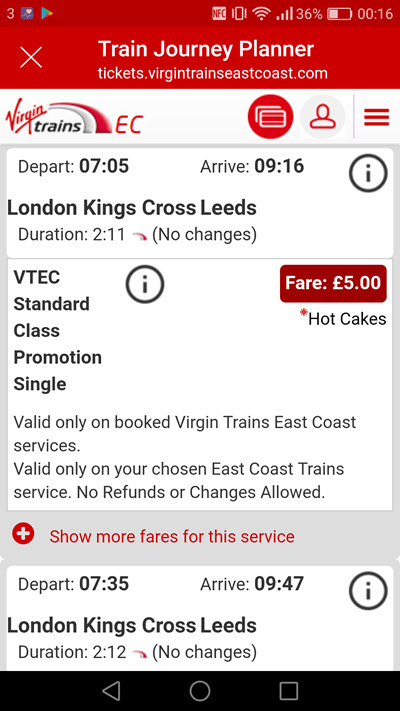Close the Train Journey Planner browser tab
The height and width of the screenshot is (711, 400).
[31, 58]
